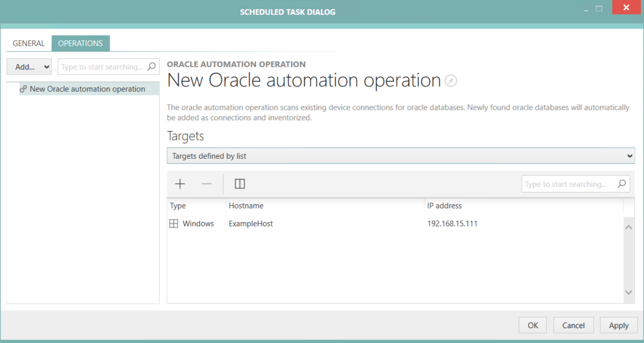This screenshot has height=343, width=644.
Task: Click the pencil edit icon next to operation title
Action: pos(451,81)
